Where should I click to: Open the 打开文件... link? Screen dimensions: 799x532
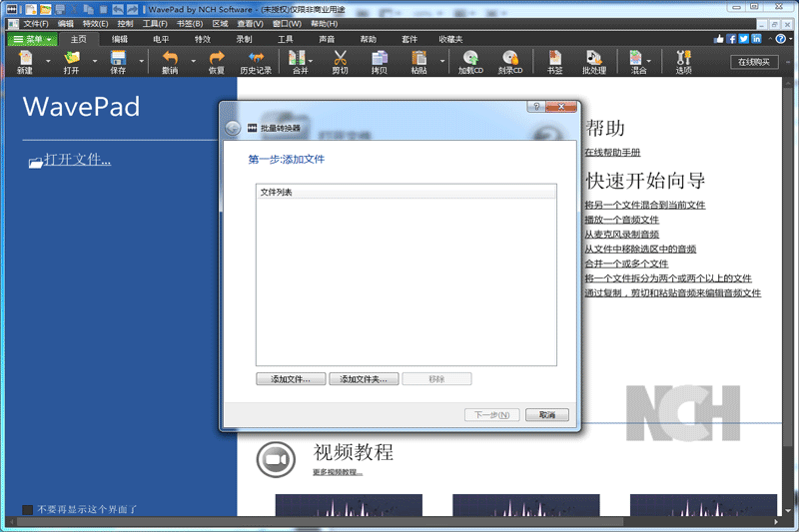coord(78,160)
